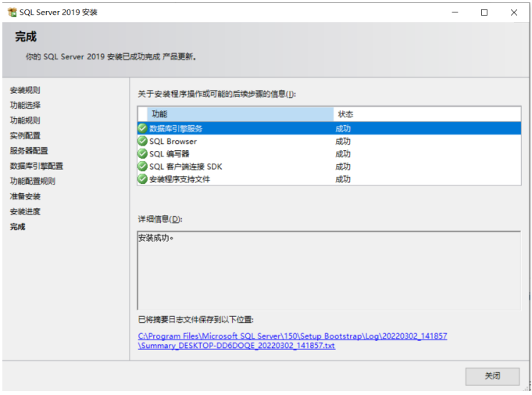The width and height of the screenshot is (532, 395).
Task: Click 成功 status of SQL 客户端连接 SDK
Action: 343,166
